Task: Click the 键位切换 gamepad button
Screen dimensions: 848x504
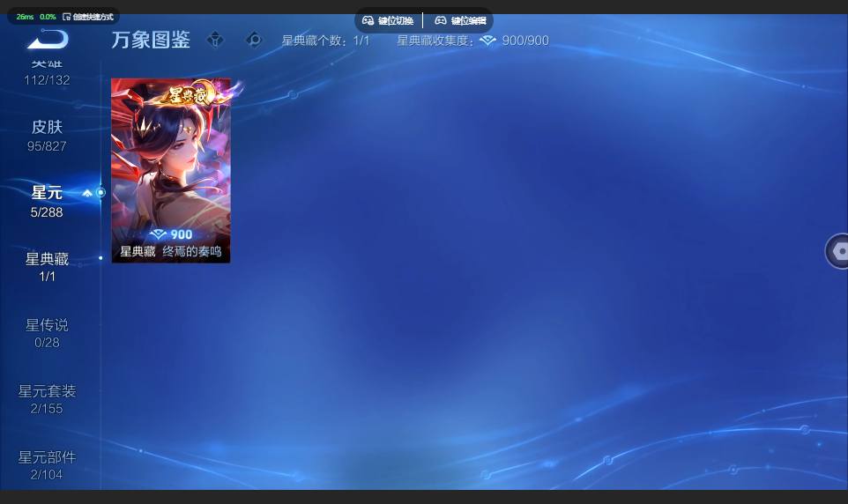Action: click(x=388, y=20)
